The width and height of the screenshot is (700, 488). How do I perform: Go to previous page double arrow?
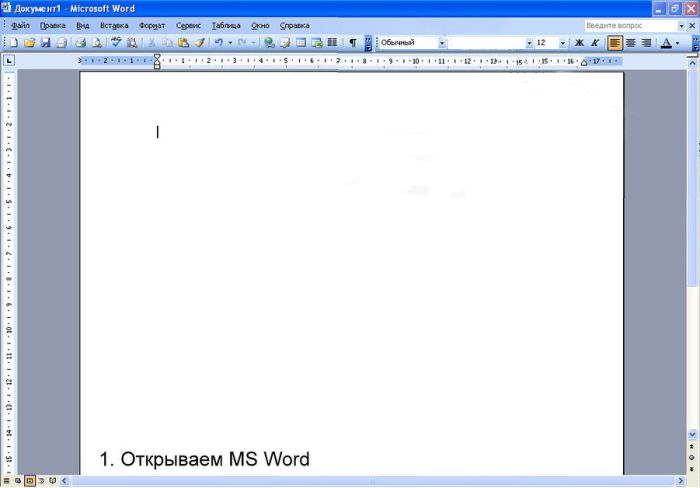pos(692,446)
